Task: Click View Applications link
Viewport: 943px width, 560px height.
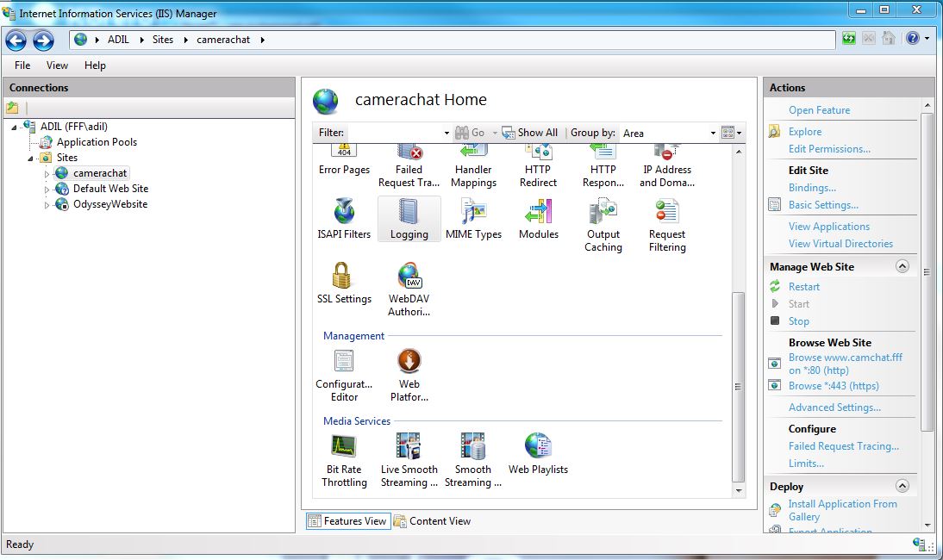Action: click(x=828, y=227)
